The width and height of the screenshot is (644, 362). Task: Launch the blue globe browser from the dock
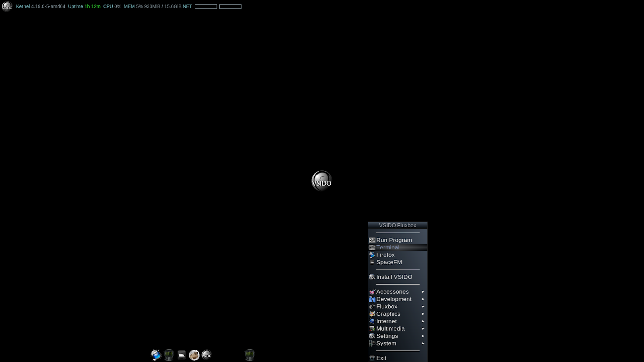click(x=156, y=355)
